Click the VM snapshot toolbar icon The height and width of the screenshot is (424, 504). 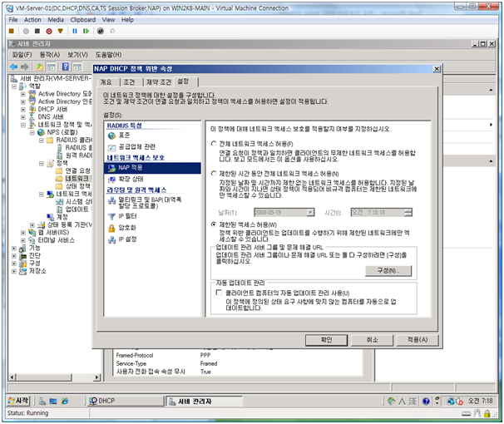tap(101, 31)
